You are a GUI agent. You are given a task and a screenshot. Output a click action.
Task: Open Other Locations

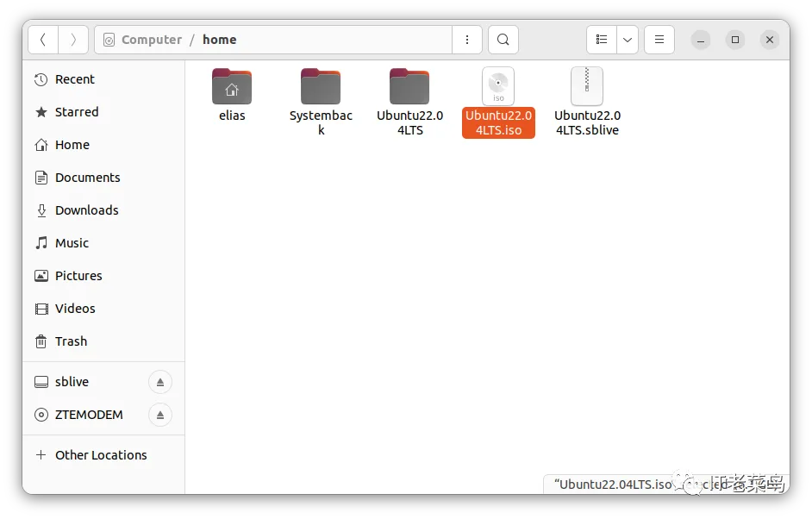click(103, 455)
